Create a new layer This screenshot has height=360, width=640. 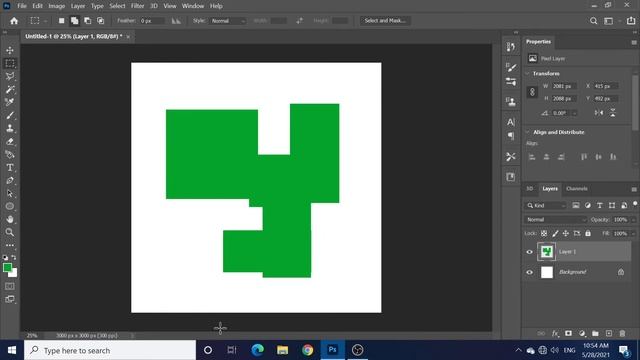click(609, 333)
